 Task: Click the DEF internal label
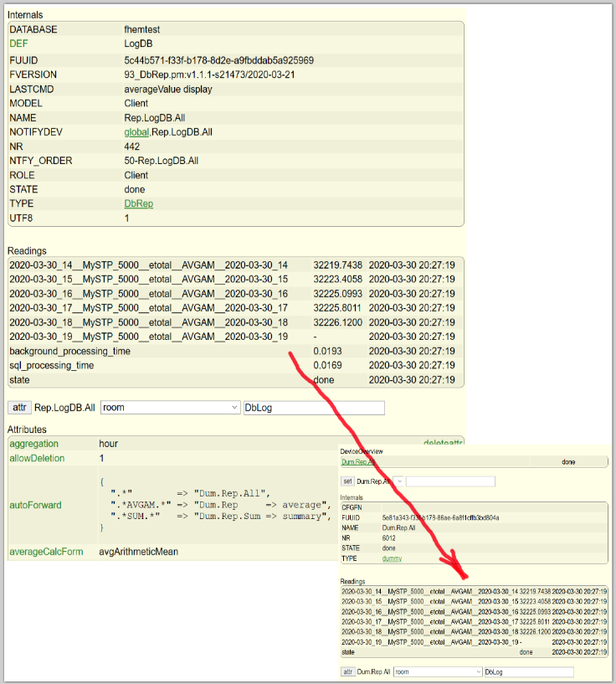click(x=18, y=44)
